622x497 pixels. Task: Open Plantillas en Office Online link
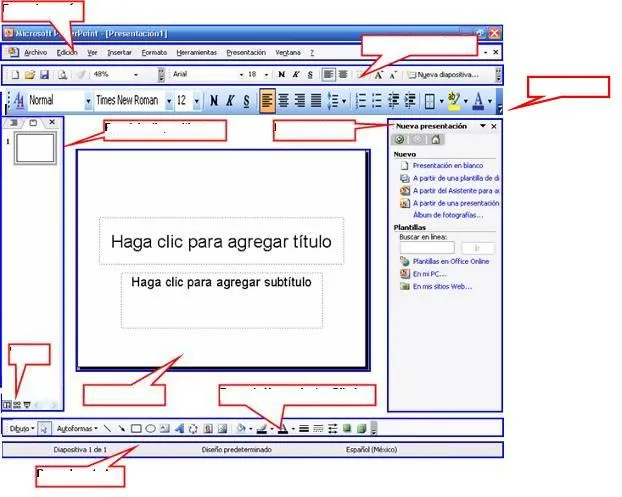pyautogui.click(x=451, y=261)
